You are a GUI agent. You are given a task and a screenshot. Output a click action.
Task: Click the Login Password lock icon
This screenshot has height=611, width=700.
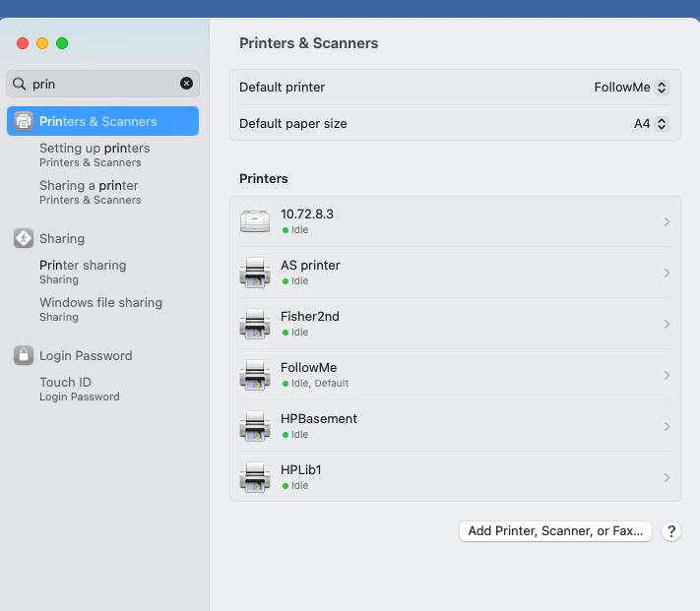pyautogui.click(x=24, y=355)
